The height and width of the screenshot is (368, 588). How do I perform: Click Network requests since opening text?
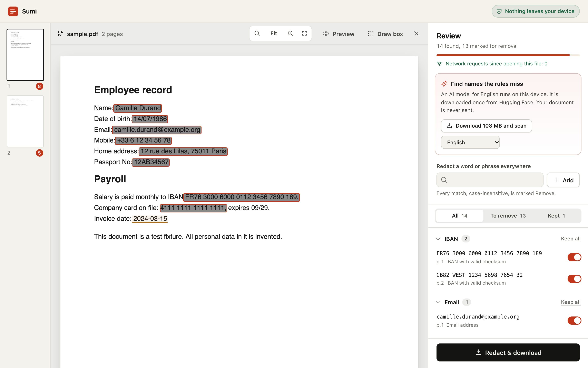[496, 64]
